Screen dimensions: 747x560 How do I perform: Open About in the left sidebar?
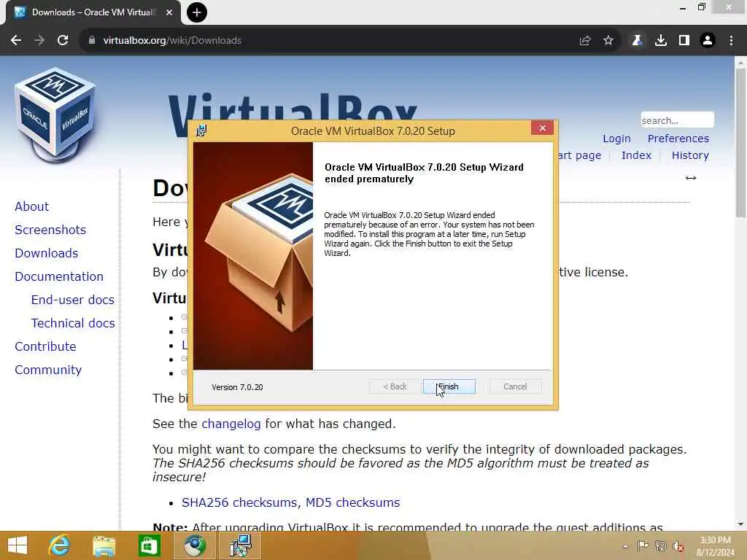click(x=31, y=206)
